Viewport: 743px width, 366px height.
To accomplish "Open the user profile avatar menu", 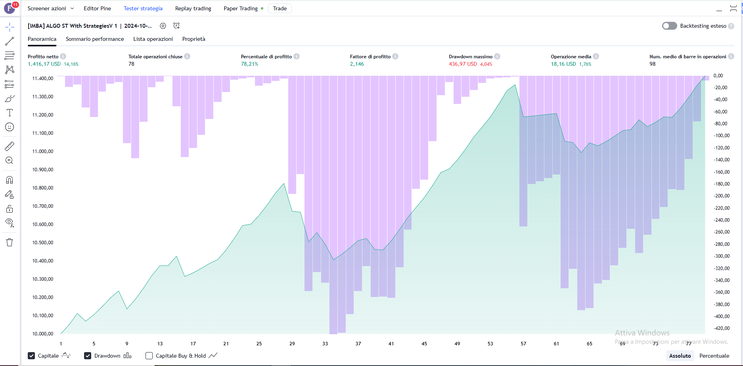I will tap(9, 8).
